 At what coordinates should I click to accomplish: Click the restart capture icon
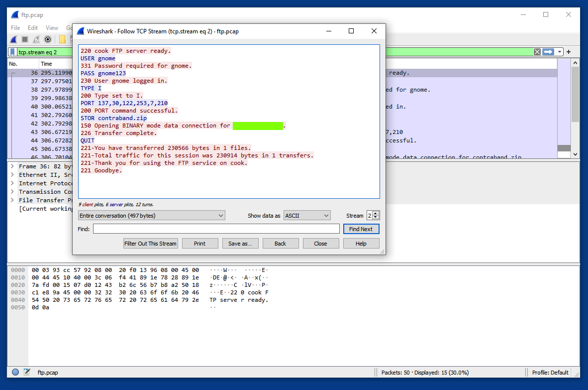click(x=37, y=39)
